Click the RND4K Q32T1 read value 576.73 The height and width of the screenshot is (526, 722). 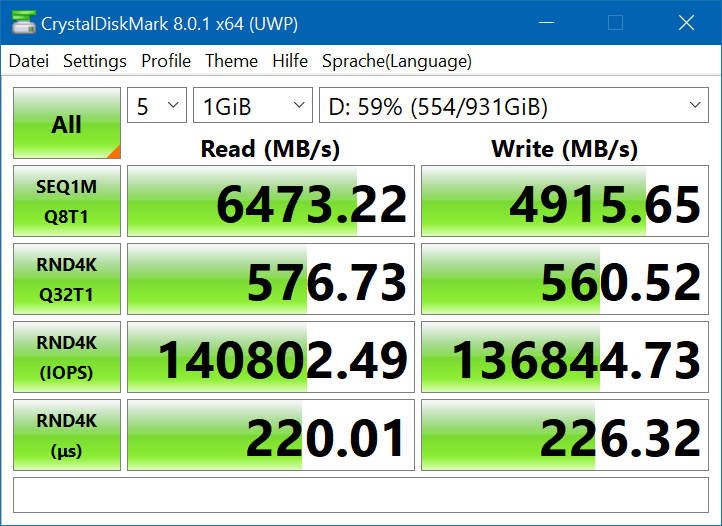(271, 279)
